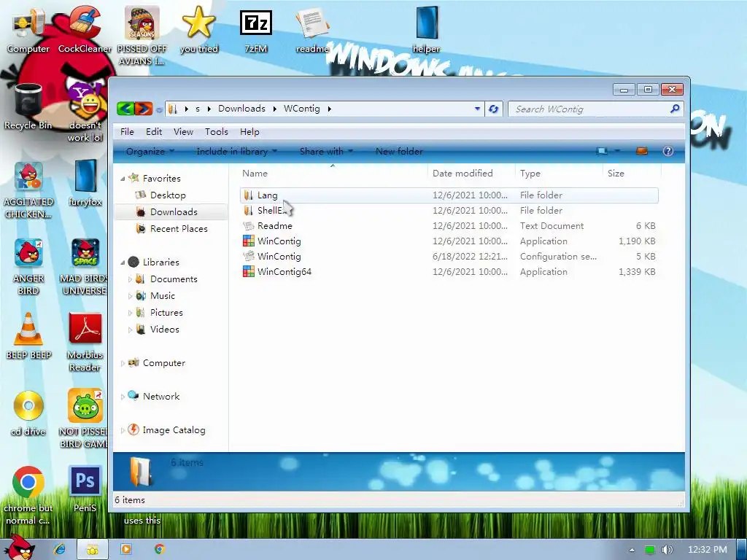Click the 'you tried' star desktop icon
This screenshot has width=747, height=560.
pyautogui.click(x=198, y=29)
